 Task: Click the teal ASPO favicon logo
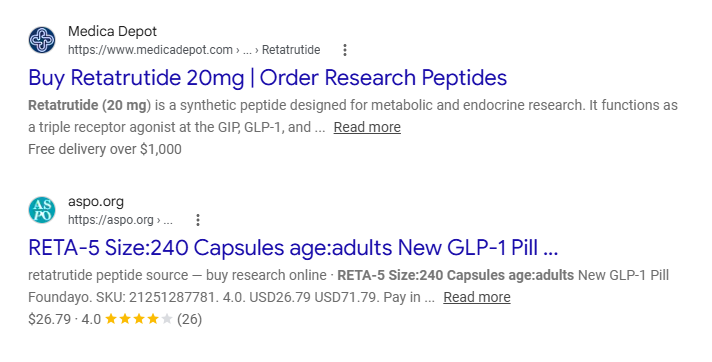[42, 210]
